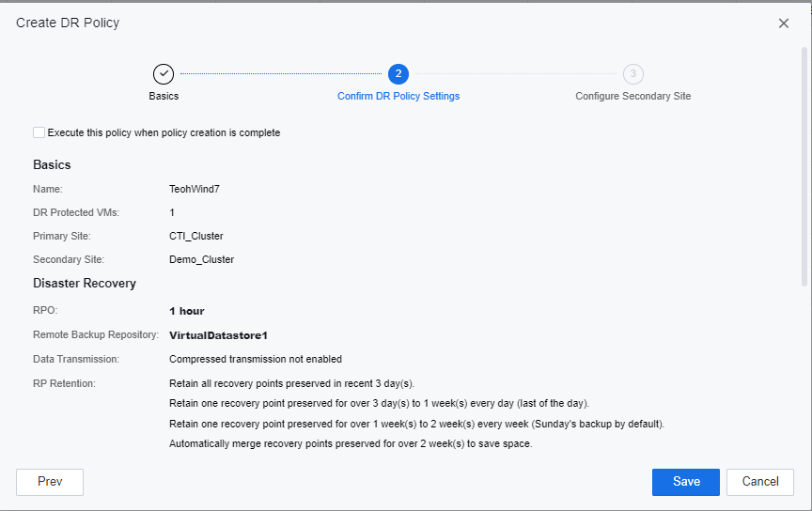Click the VirtualDatastore1 repository value
This screenshot has width=812, height=511.
tap(220, 334)
